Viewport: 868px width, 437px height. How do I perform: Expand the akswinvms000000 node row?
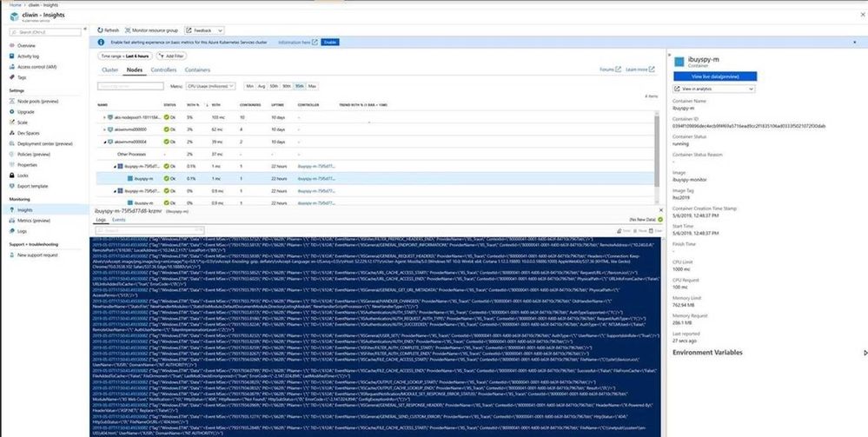(x=104, y=129)
